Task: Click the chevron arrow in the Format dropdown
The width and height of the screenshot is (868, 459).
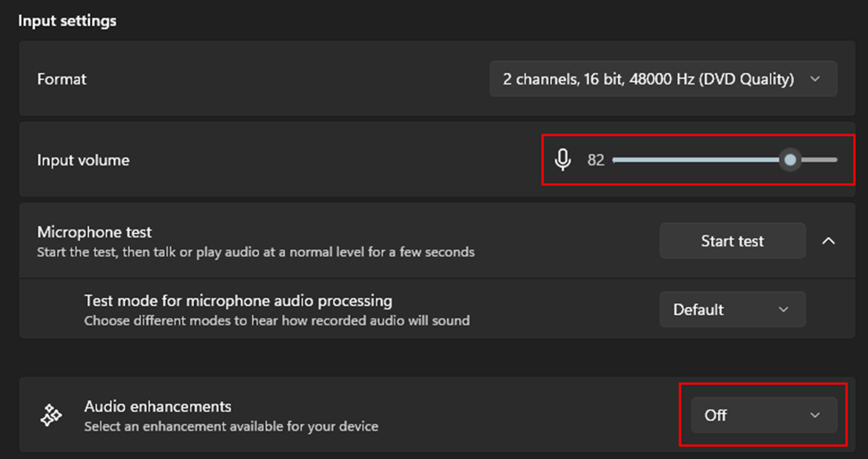Action: 815,79
